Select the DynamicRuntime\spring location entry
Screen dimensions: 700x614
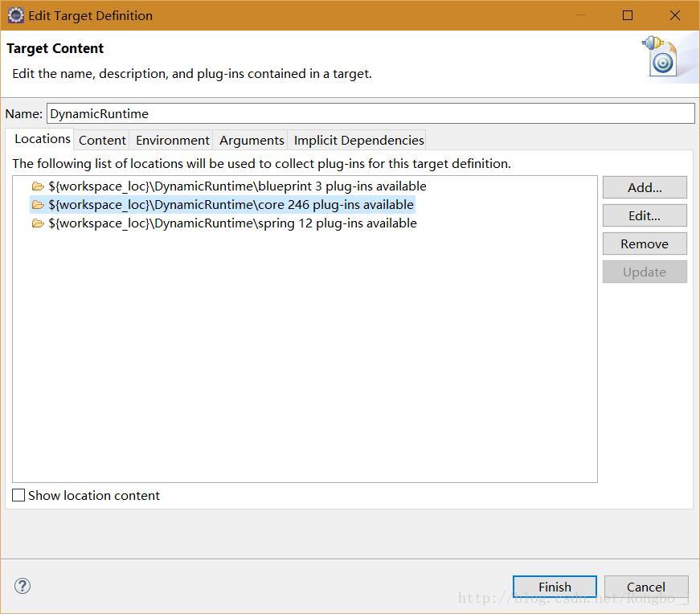point(232,223)
